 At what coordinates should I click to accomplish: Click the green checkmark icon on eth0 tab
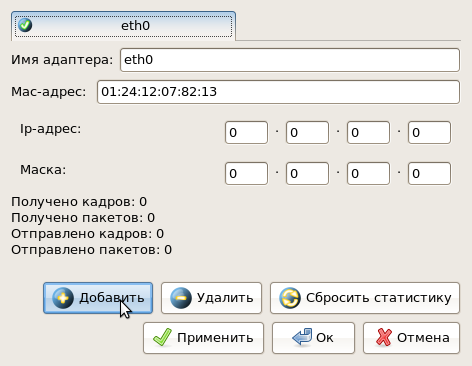(25, 25)
